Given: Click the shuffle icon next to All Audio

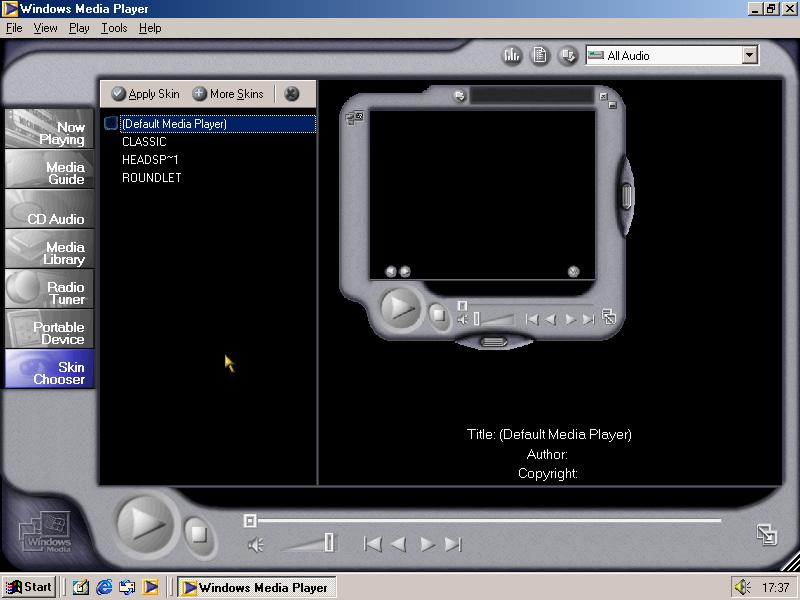Looking at the screenshot, I should click(568, 56).
